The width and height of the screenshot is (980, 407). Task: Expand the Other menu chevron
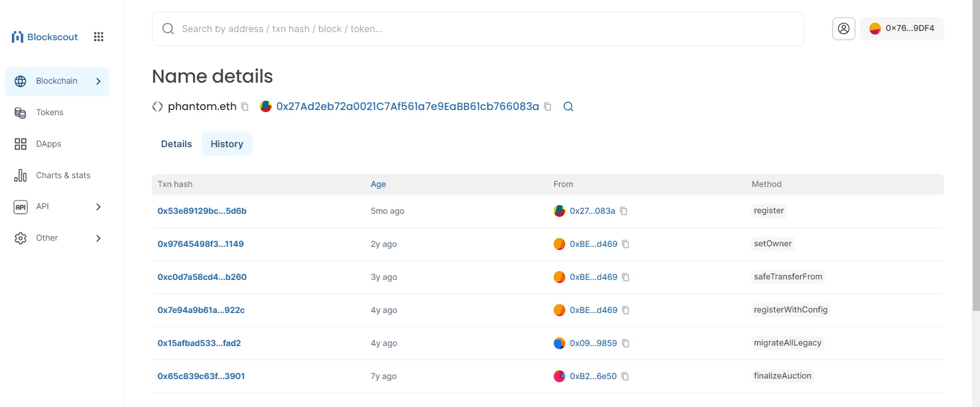98,238
